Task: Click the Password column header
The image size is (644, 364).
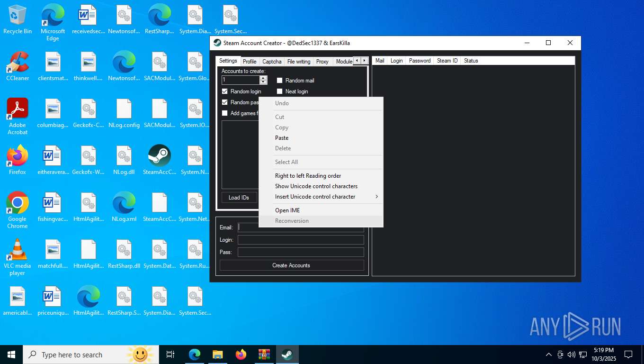Action: pyautogui.click(x=420, y=61)
